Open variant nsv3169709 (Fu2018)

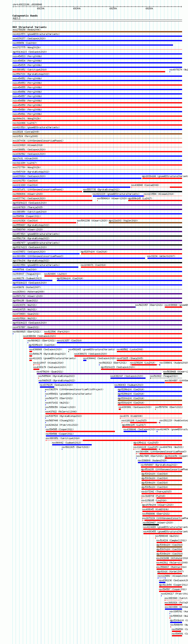coord(153,496)
